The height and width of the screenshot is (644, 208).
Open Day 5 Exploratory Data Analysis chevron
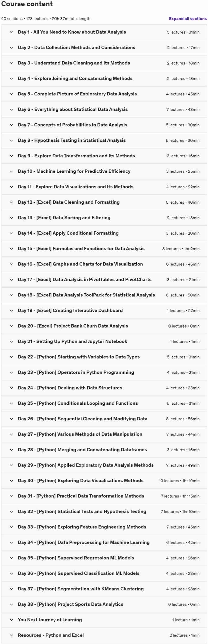(x=11, y=94)
